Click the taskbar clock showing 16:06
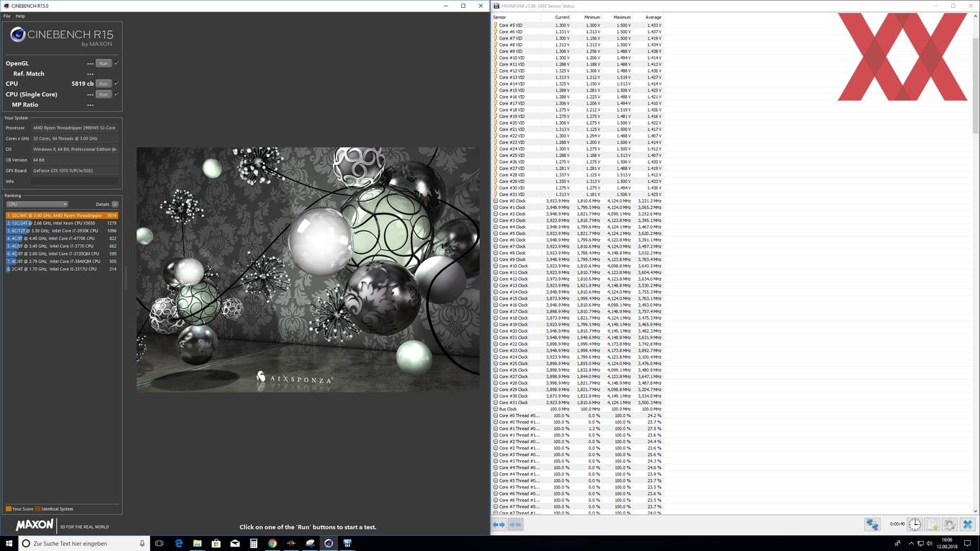The width and height of the screenshot is (980, 551). [947, 543]
